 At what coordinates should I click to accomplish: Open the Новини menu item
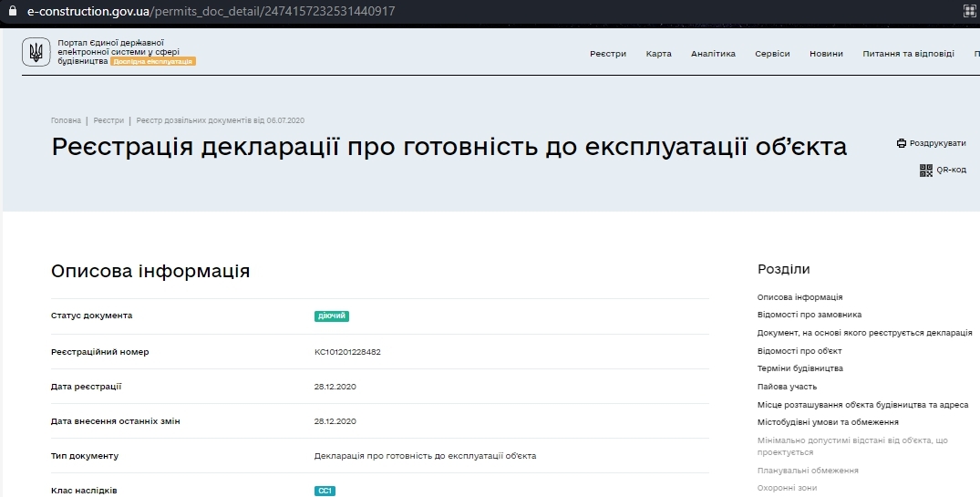pos(826,54)
